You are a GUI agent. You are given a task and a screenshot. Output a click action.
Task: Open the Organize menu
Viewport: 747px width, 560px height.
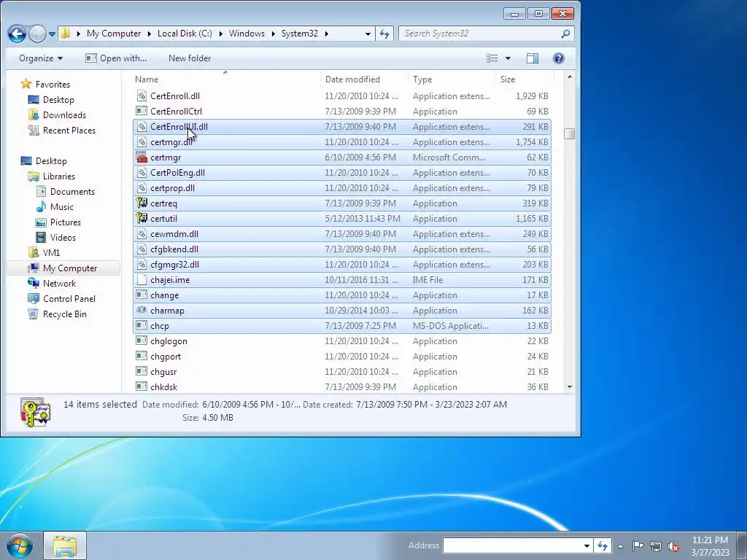pyautogui.click(x=41, y=58)
